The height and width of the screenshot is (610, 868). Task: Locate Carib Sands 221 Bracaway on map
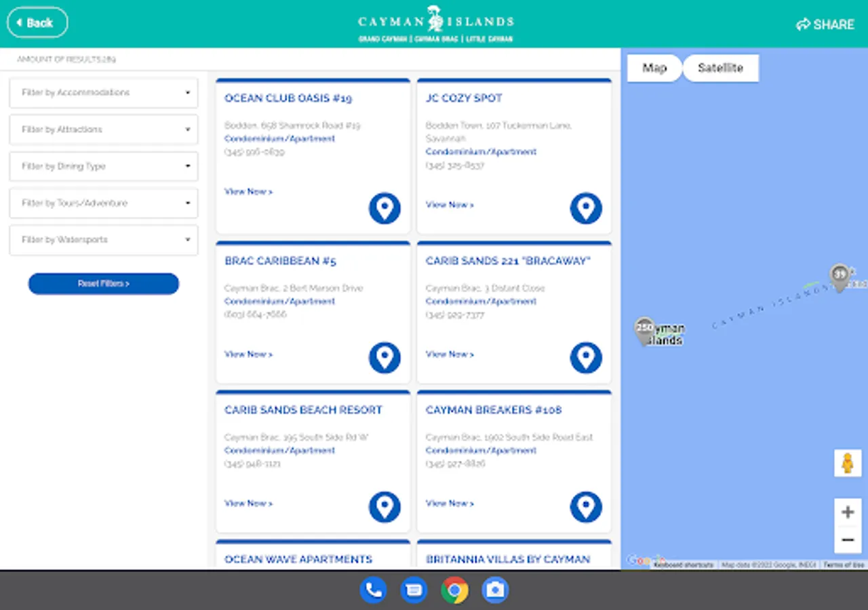586,357
